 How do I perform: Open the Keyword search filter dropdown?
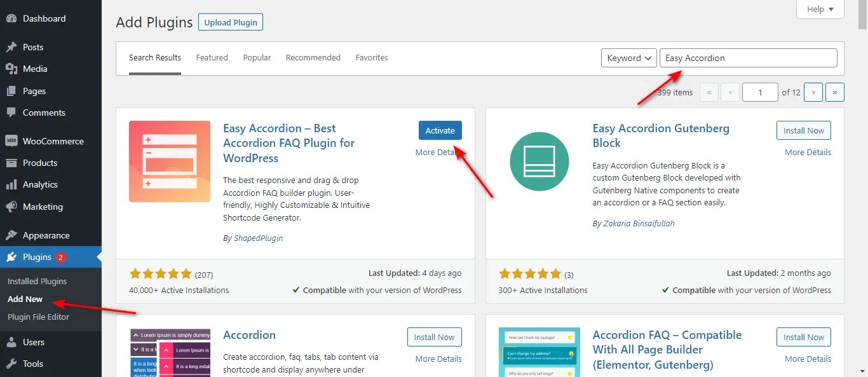tap(628, 57)
